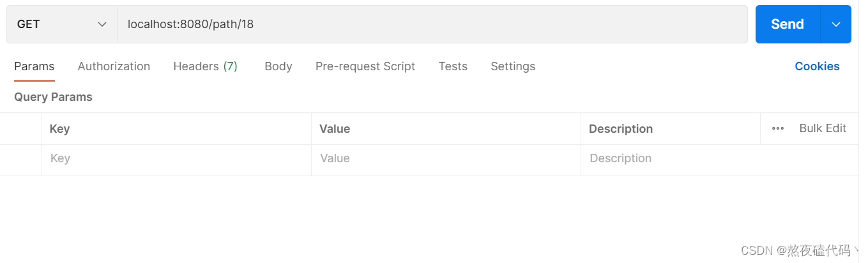Click the chevron beside GET
Image resolution: width=868 pixels, height=263 pixels.
tap(102, 24)
